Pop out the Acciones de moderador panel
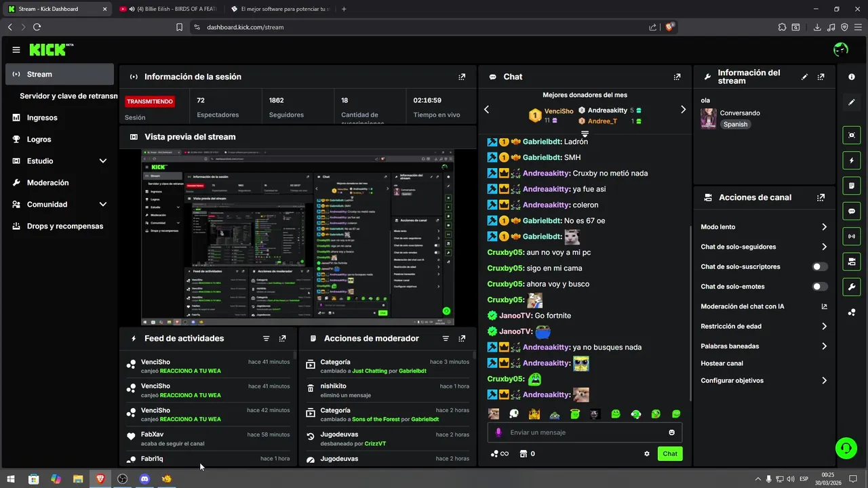 tap(462, 339)
